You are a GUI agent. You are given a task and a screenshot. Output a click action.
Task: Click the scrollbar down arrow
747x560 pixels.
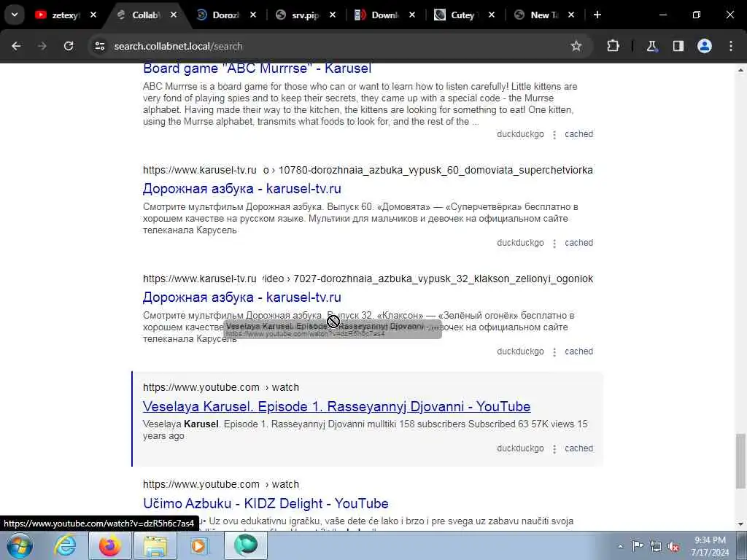(x=740, y=525)
